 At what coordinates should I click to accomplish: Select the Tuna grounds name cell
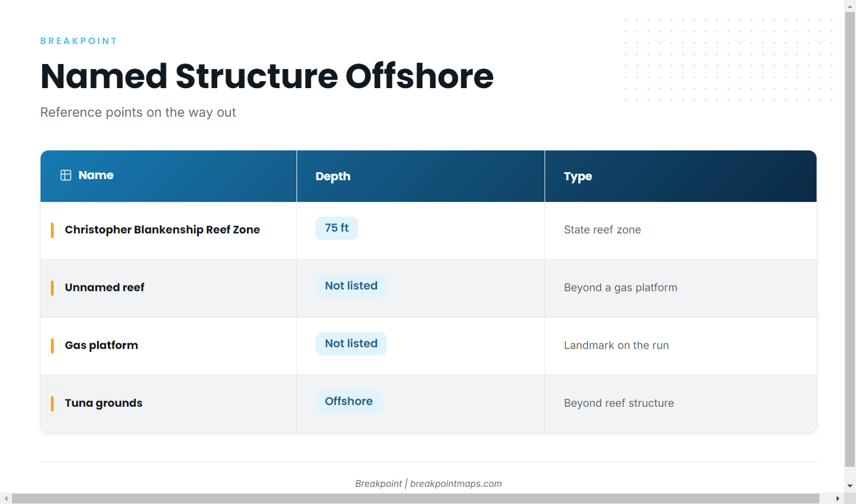(169, 403)
